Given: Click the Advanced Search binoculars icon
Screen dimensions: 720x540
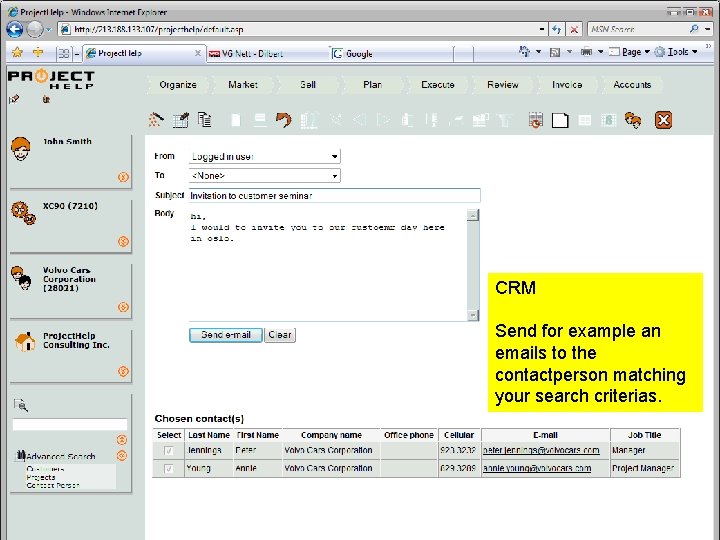Looking at the screenshot, I should click(21, 456).
